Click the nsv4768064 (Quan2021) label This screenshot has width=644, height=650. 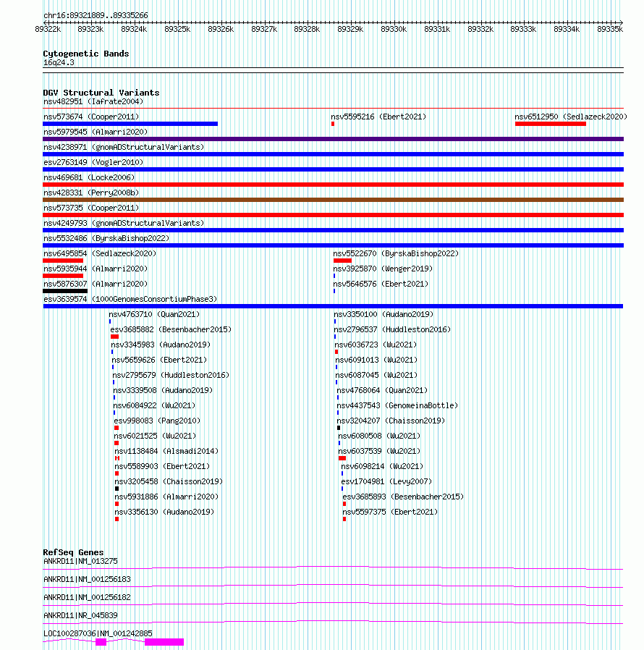pyautogui.click(x=382, y=390)
